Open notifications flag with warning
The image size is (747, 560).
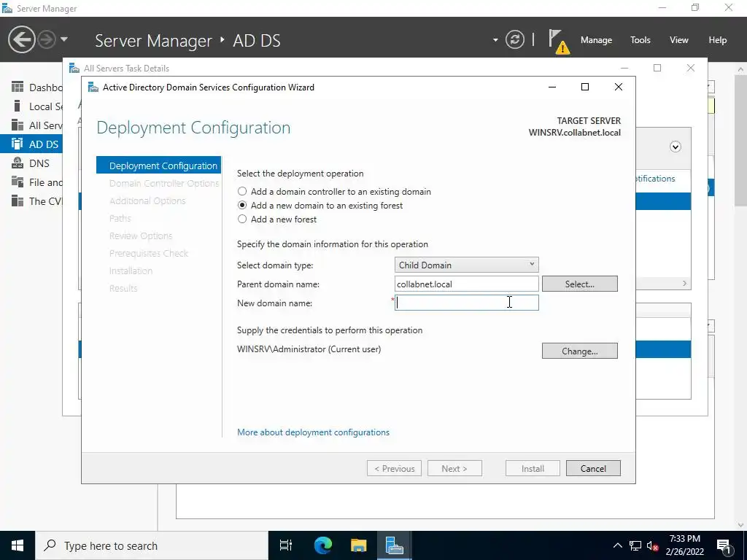click(558, 41)
